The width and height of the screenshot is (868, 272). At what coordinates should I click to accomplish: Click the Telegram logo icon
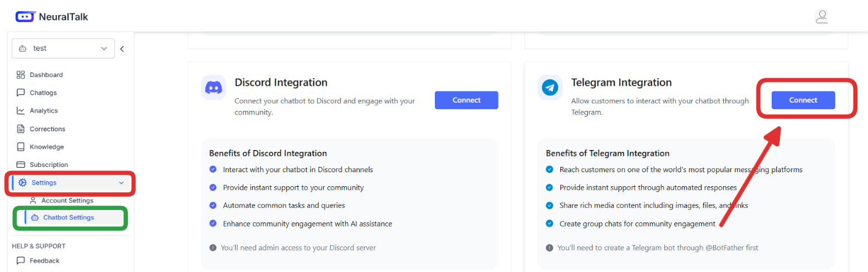(550, 88)
